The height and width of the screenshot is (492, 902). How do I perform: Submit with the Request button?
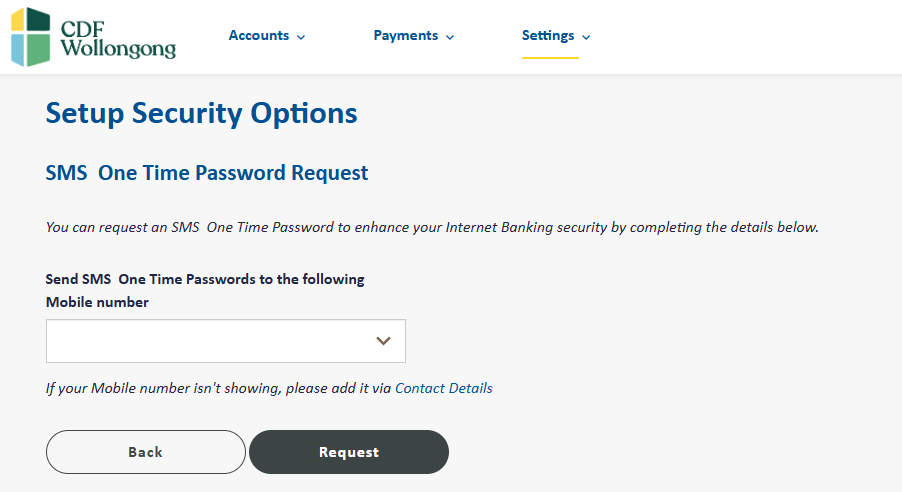pyautogui.click(x=349, y=452)
